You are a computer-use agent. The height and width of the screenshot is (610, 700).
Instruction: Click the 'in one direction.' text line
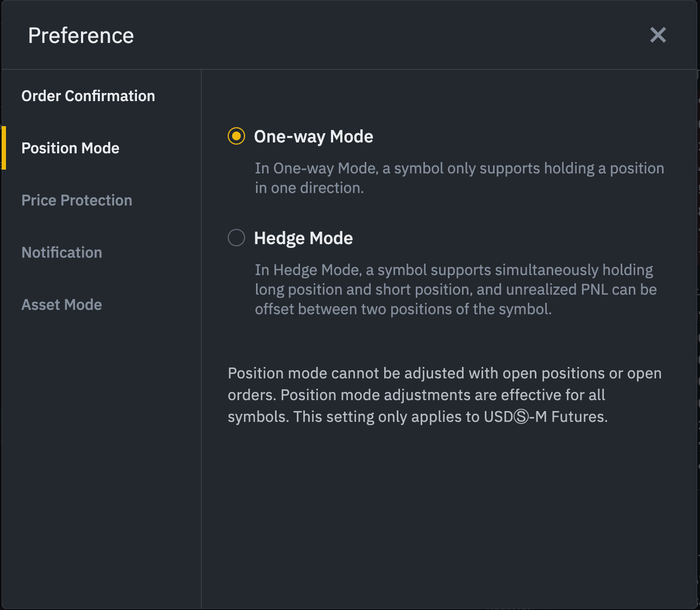pyautogui.click(x=309, y=188)
